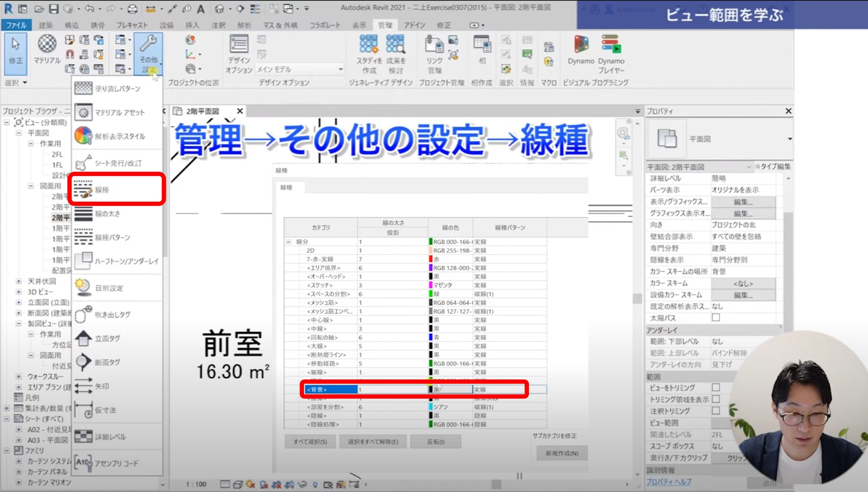The height and width of the screenshot is (492, 868).
Task: Click the red swatch of 7-赤-実線
Action: click(x=431, y=259)
